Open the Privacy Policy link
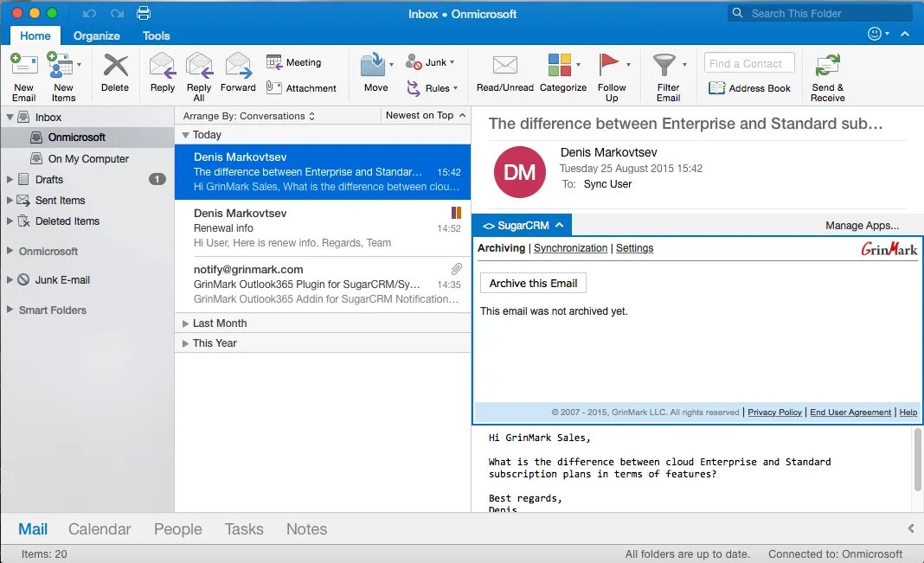Image resolution: width=924 pixels, height=563 pixels. coord(775,413)
